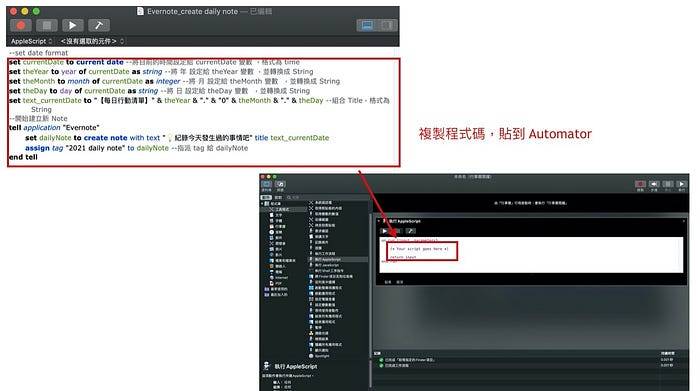Click the 'return input' line in Automator script
Viewport: 700px width, 391px height.
403,257
